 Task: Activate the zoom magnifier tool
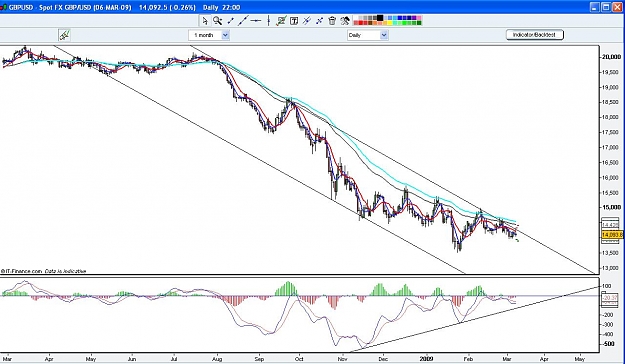[x=217, y=21]
